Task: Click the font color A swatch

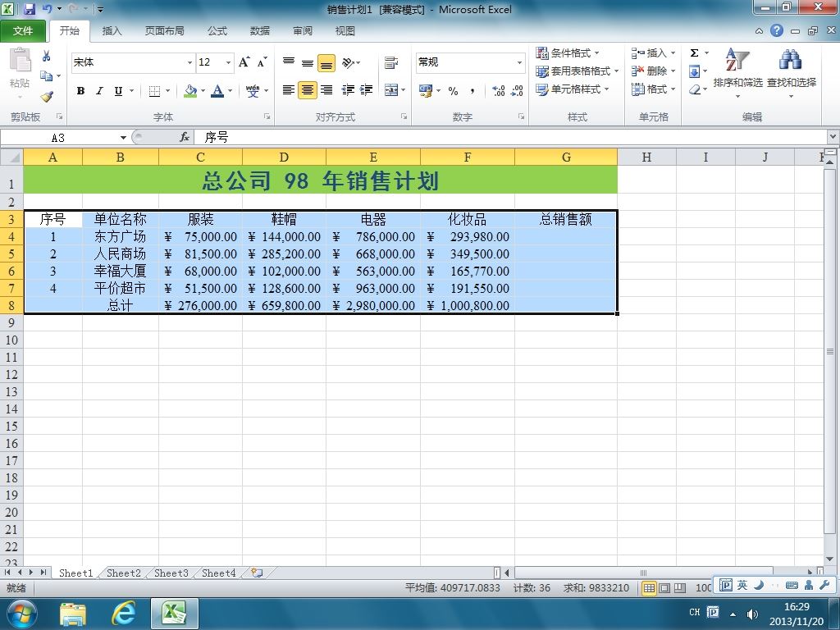Action: click(217, 90)
